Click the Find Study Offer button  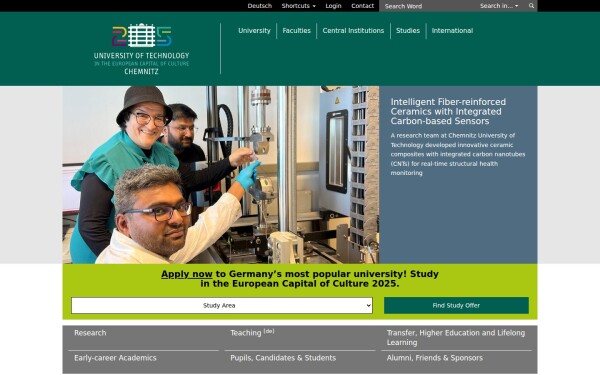[x=456, y=305]
